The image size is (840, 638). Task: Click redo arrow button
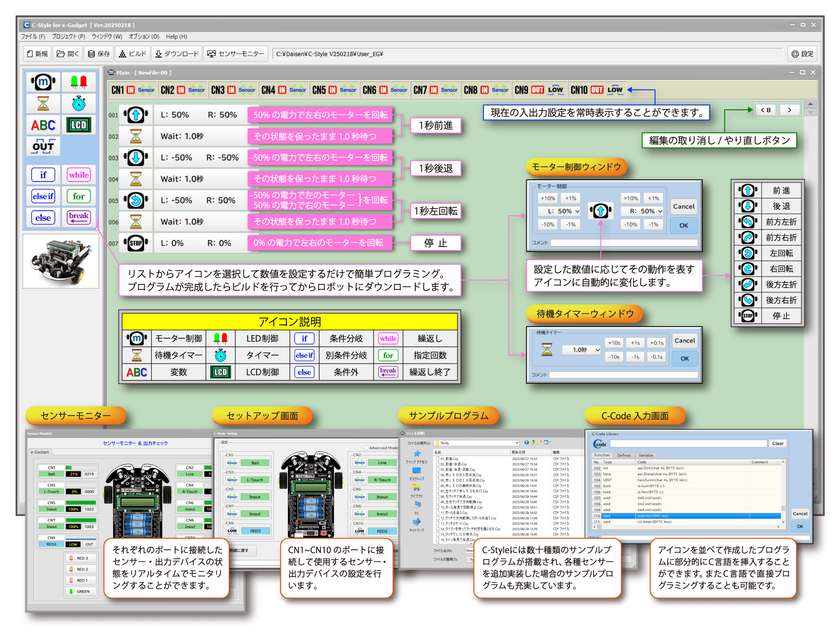[x=789, y=110]
